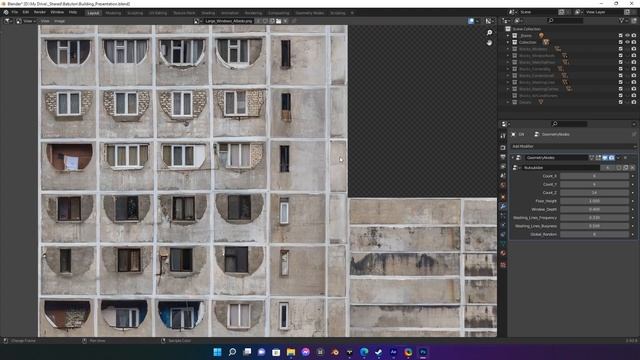This screenshot has width=640, height=360.
Task: Adjust the Washing_Lines_Frequency slider
Action: (x=594, y=218)
